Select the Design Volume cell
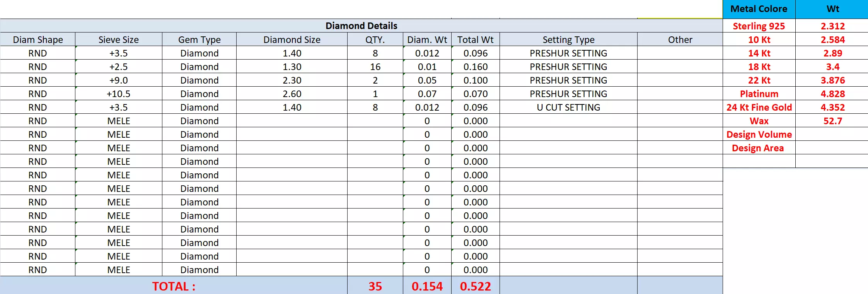The height and width of the screenshot is (294, 868). click(x=759, y=134)
